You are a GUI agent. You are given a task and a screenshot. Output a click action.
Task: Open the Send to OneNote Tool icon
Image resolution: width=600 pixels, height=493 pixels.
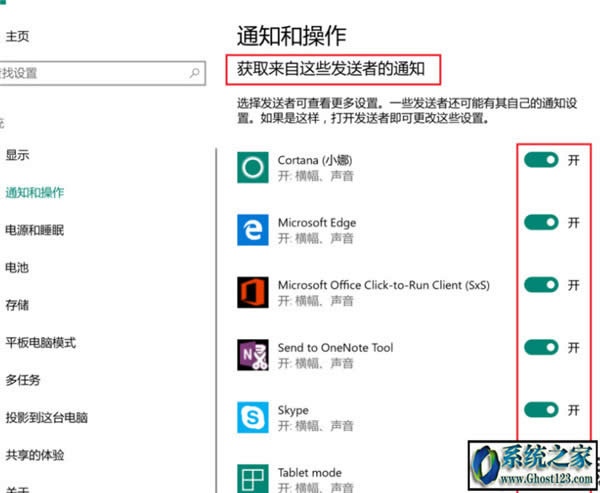point(253,355)
